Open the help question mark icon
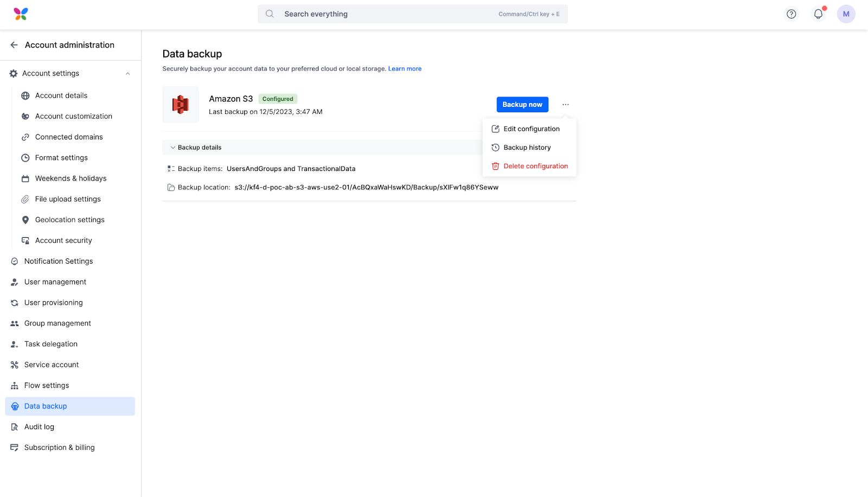The width and height of the screenshot is (868, 497). pos(792,14)
